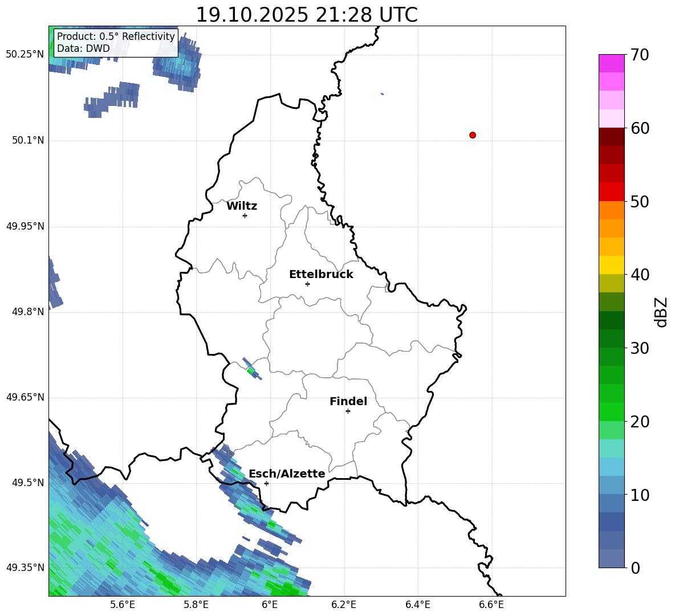Click the 49.8°N latitude label
Viewport: 675px width, 616px height.
point(29,312)
